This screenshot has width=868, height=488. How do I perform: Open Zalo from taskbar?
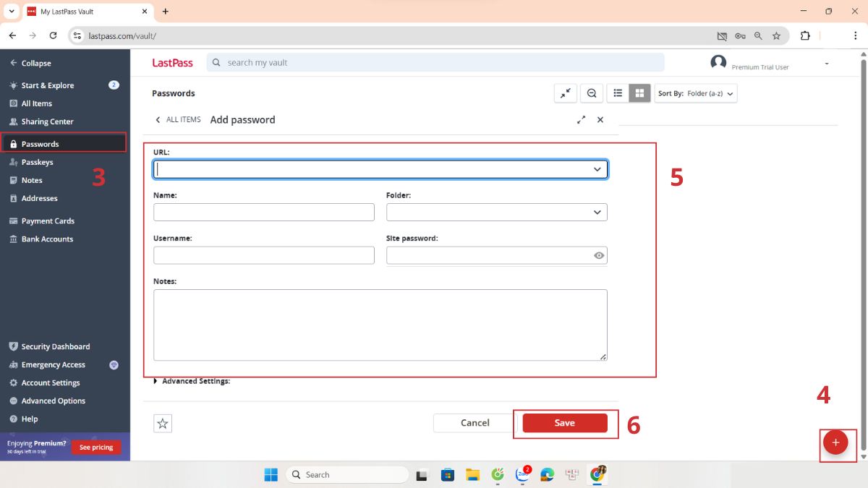pos(523,474)
